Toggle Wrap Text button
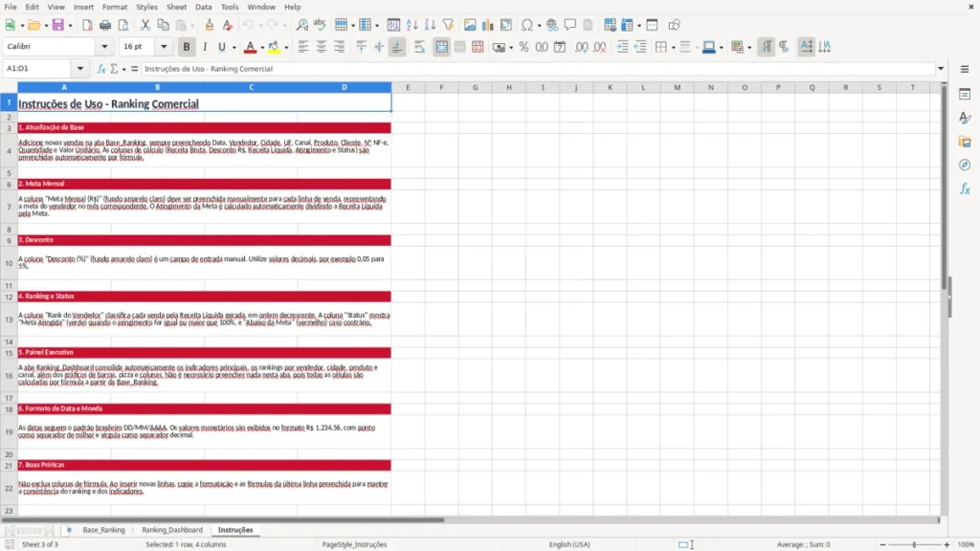 419,47
